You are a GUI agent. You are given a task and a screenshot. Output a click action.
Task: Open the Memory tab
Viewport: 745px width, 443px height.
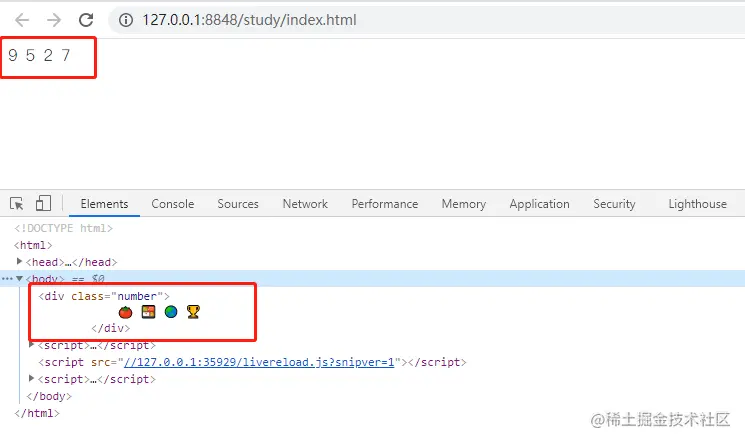click(464, 204)
